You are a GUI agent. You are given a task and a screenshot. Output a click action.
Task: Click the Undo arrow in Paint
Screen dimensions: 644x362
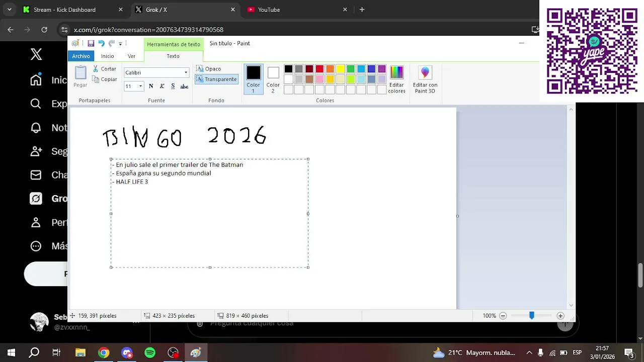click(x=101, y=44)
